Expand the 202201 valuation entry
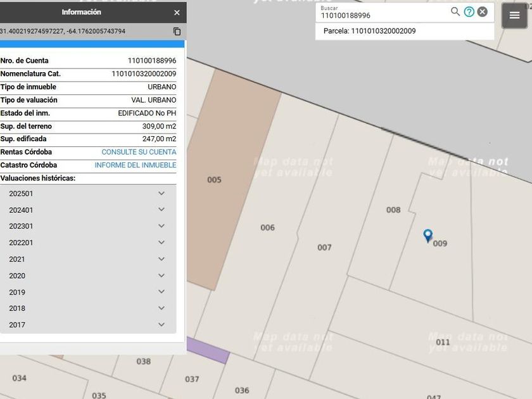 (161, 243)
